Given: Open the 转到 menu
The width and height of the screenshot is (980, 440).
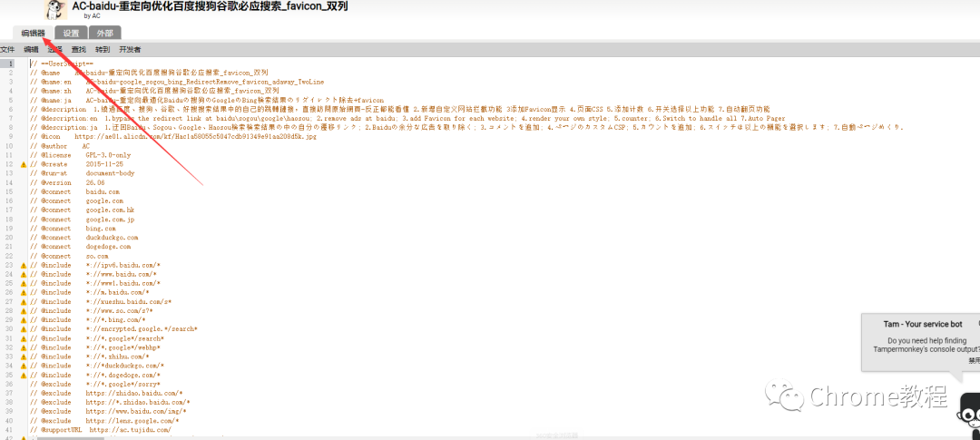Looking at the screenshot, I should 103,49.
